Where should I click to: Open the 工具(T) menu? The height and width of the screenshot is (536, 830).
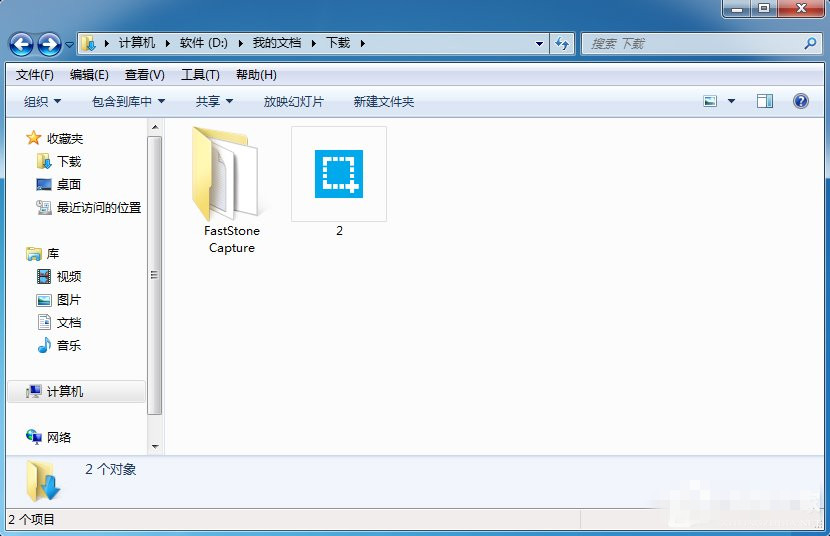click(x=200, y=75)
